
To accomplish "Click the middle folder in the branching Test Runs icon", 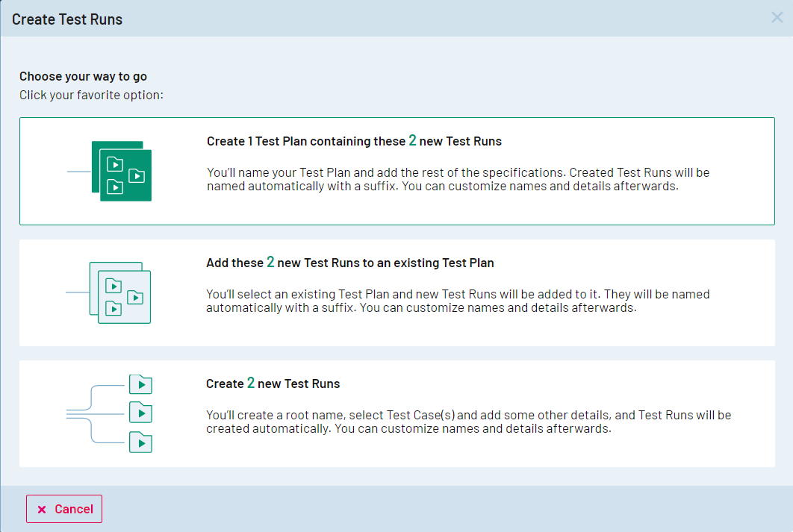I will click(140, 413).
